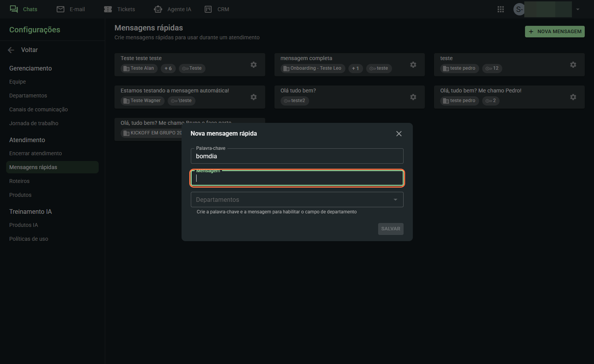Viewport: 594px width, 364px height.
Task: Open gear settings for mensagem completa card
Action: (x=413, y=65)
